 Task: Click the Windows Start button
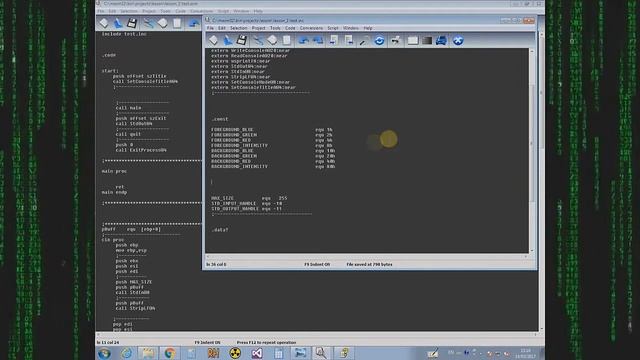point(104,353)
